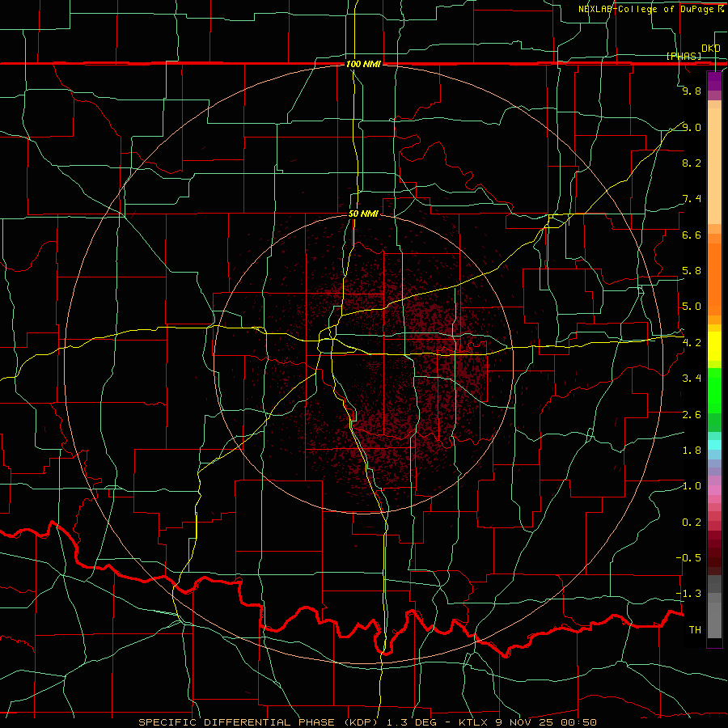728x728 pixels.
Task: Pick the light peach band of the color bar
Action: click(714, 166)
